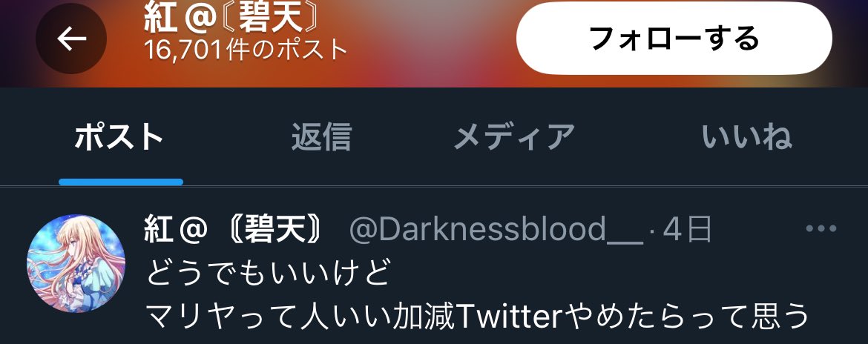
Task: Select the @Darknessblood__ handle
Action: 496,229
